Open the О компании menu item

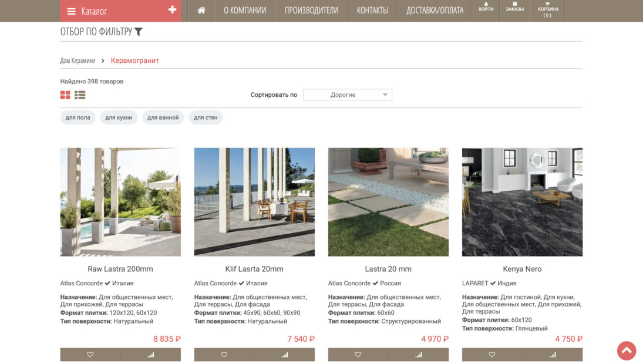pos(245,11)
